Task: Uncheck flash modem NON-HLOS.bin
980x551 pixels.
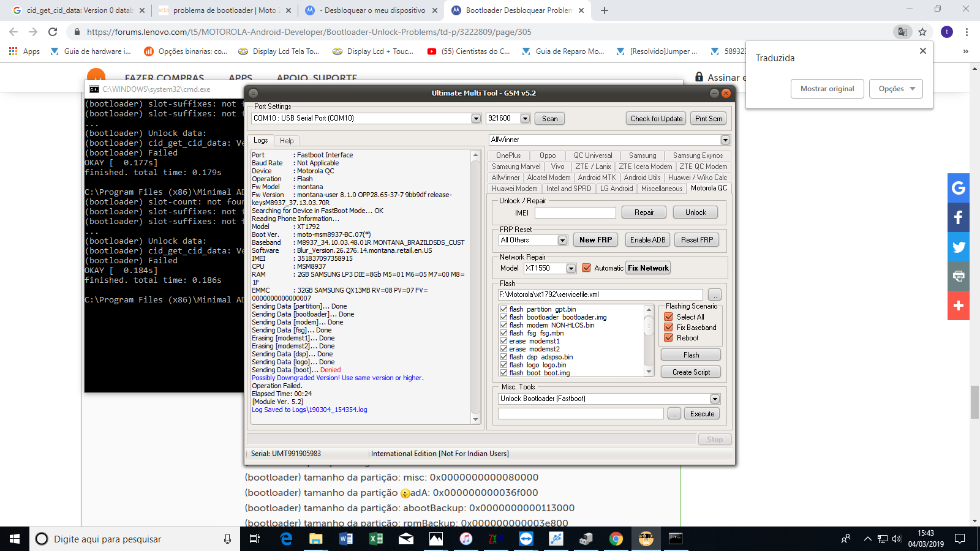Action: (x=503, y=325)
